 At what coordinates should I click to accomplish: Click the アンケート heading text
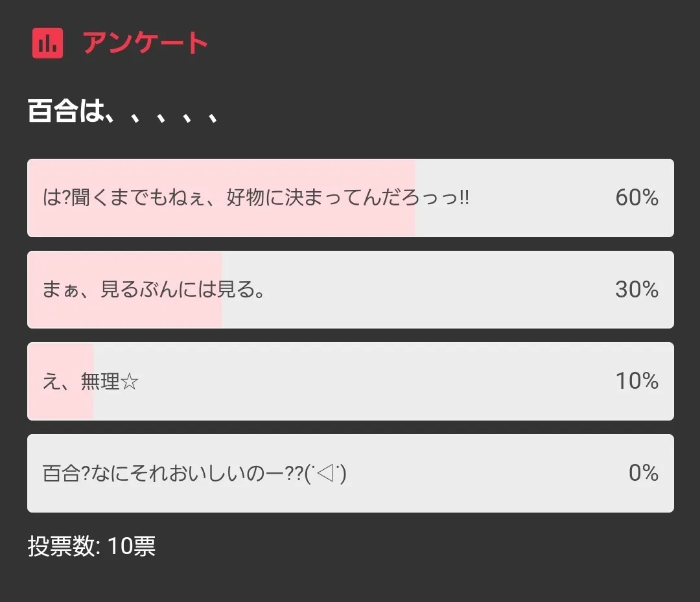click(x=145, y=43)
